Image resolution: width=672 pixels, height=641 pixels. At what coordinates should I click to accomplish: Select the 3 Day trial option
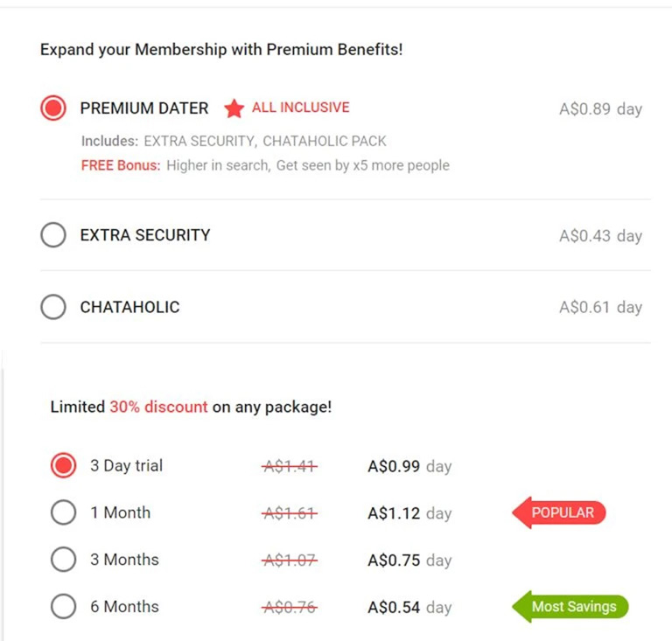pyautogui.click(x=63, y=465)
